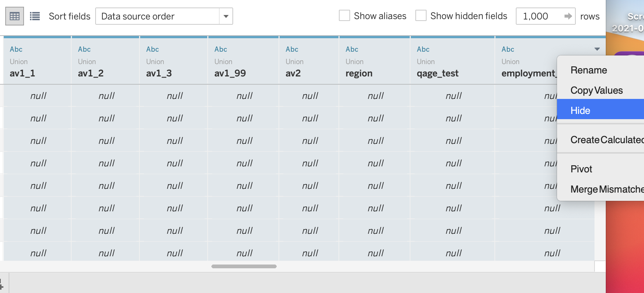
Task: Click the Abc data type icon for av1_1
Action: pos(16,49)
